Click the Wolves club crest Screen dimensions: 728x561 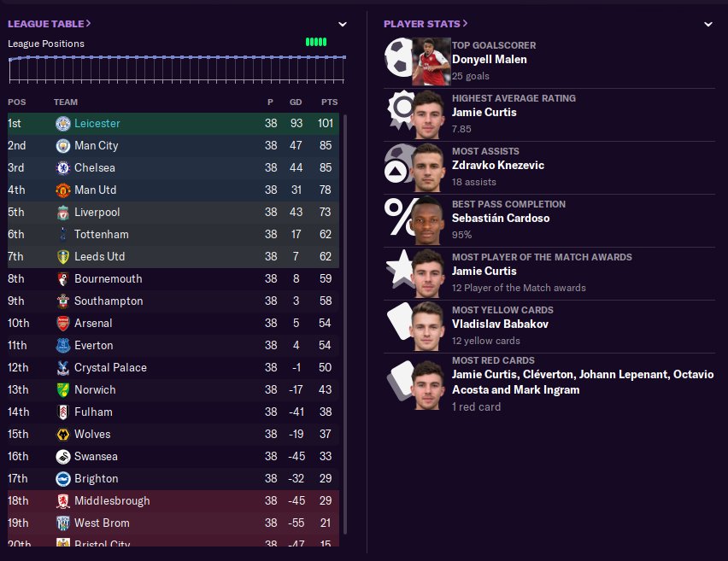pyautogui.click(x=62, y=435)
